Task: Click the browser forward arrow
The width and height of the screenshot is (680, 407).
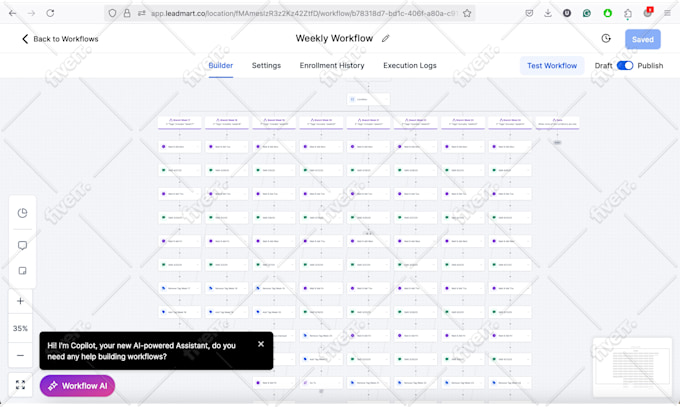Action: pyautogui.click(x=31, y=13)
